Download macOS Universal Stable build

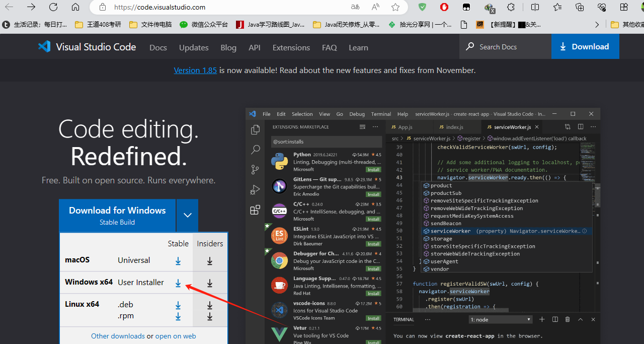tap(178, 261)
